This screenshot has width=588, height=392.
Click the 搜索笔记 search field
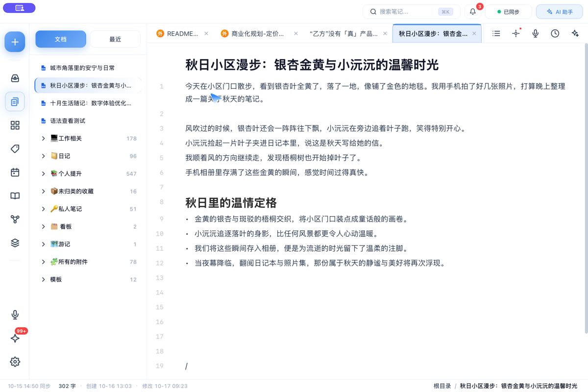411,12
